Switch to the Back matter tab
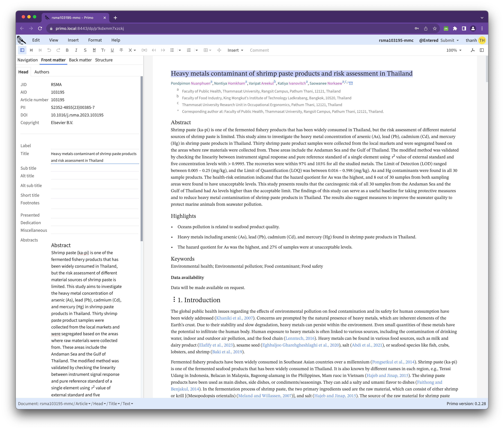 (x=80, y=60)
